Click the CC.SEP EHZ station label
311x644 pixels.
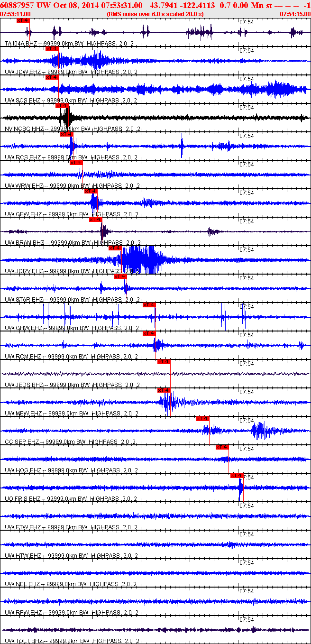tap(22, 442)
